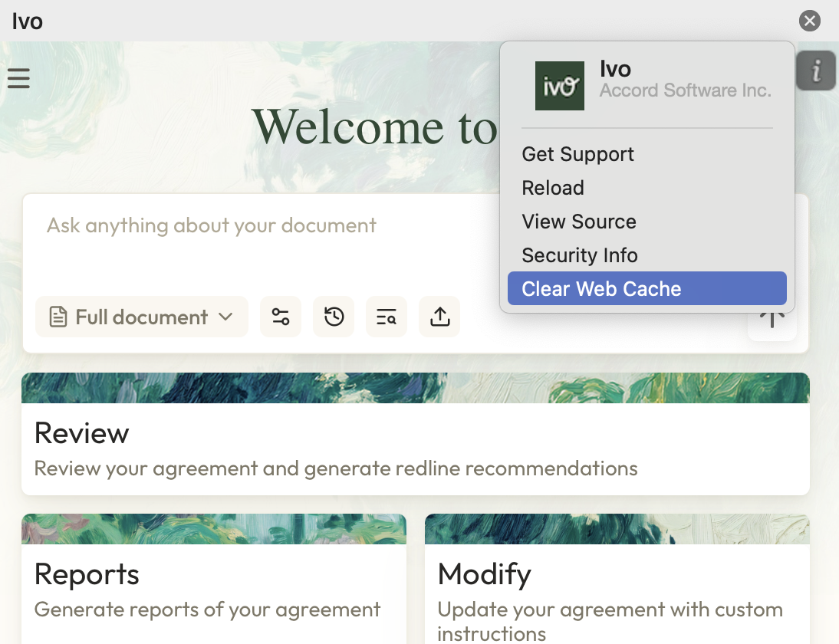The height and width of the screenshot is (644, 839).
Task: Open the Review card
Action: (415, 434)
